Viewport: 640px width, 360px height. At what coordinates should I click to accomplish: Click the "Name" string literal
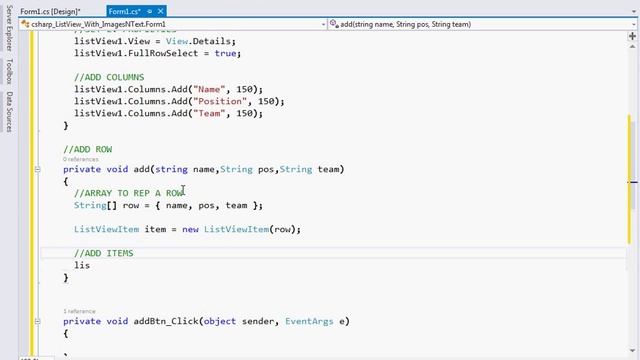point(209,89)
